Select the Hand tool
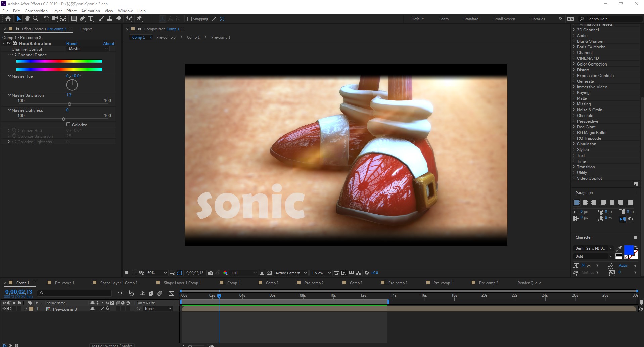644x347 pixels. click(x=27, y=19)
